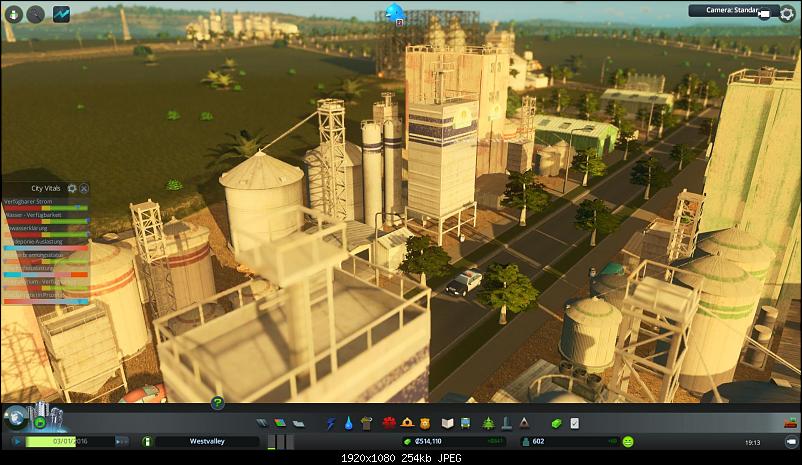Image resolution: width=802 pixels, height=465 pixels.
Task: Select the bulldozer tool
Action: tap(791, 423)
